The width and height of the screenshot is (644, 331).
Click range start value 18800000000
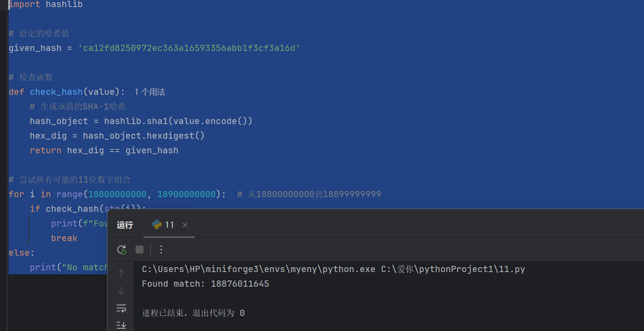pos(117,194)
